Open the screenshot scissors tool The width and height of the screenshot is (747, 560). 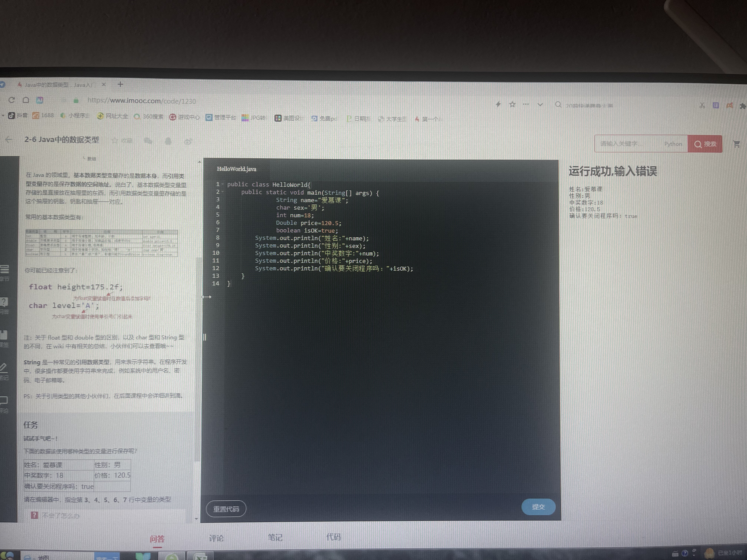[x=702, y=105]
